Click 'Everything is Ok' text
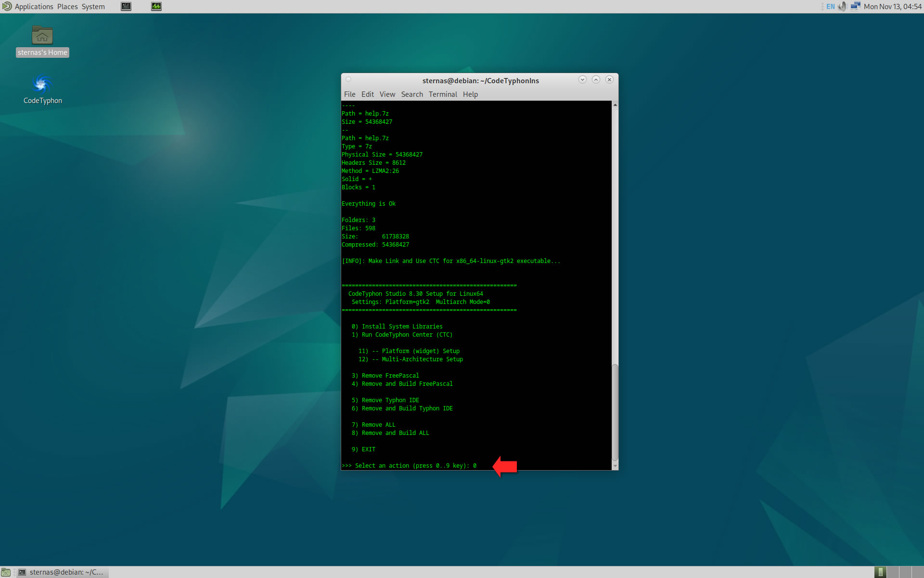The image size is (924, 578). pos(369,204)
